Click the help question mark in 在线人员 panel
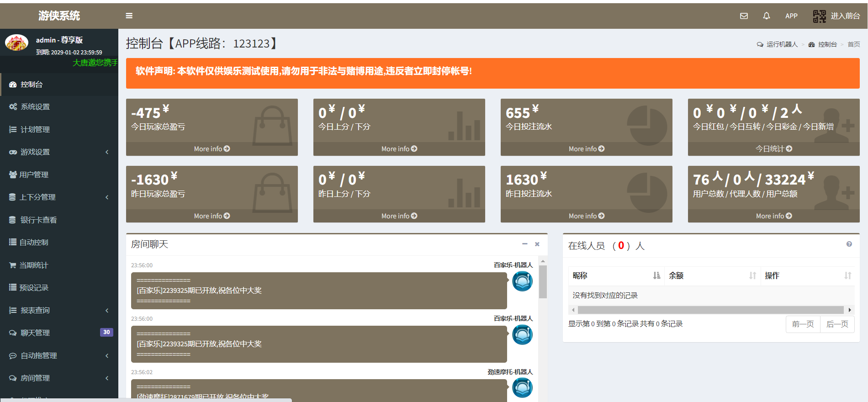 click(849, 244)
